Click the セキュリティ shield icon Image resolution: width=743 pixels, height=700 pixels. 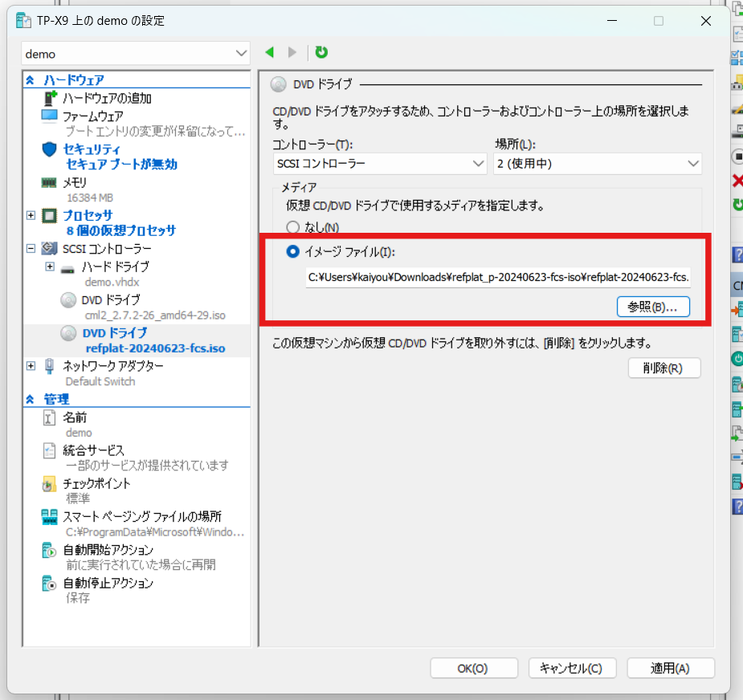click(x=49, y=149)
